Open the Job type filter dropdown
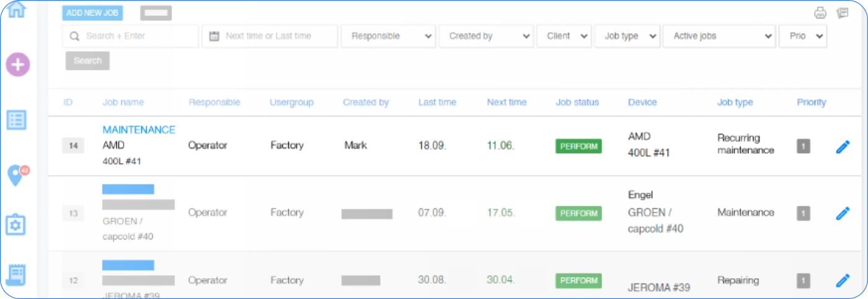 coord(627,36)
